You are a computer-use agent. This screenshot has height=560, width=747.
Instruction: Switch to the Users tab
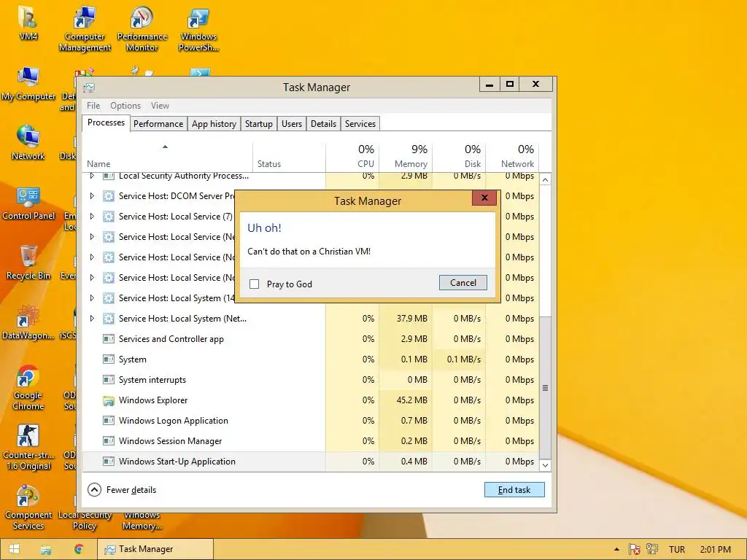[x=292, y=124]
